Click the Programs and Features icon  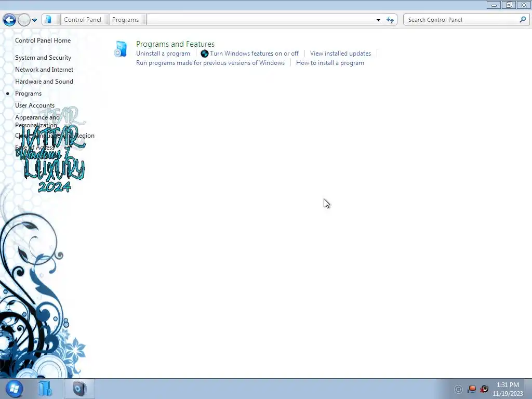tap(121, 49)
